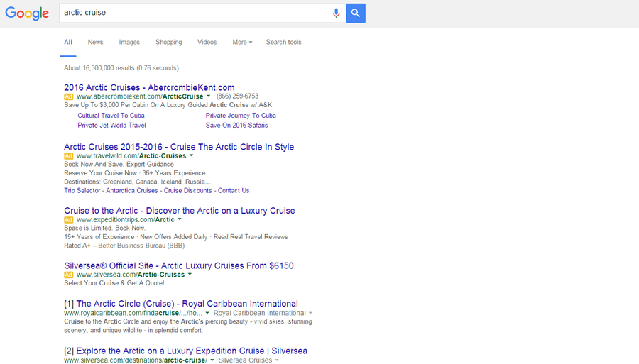The height and width of the screenshot is (364, 639).
Task: Click the Ad badge next to travelwild.com
Action: click(x=68, y=156)
